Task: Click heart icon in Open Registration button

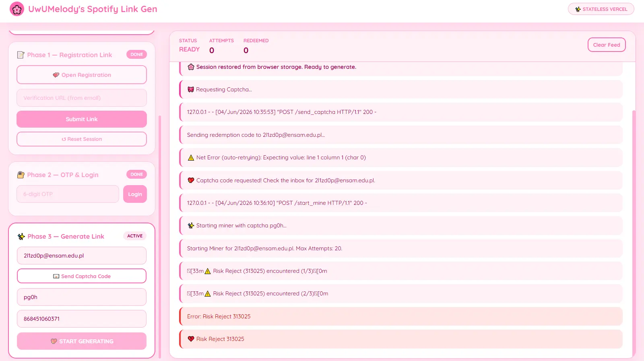Action: tap(56, 75)
